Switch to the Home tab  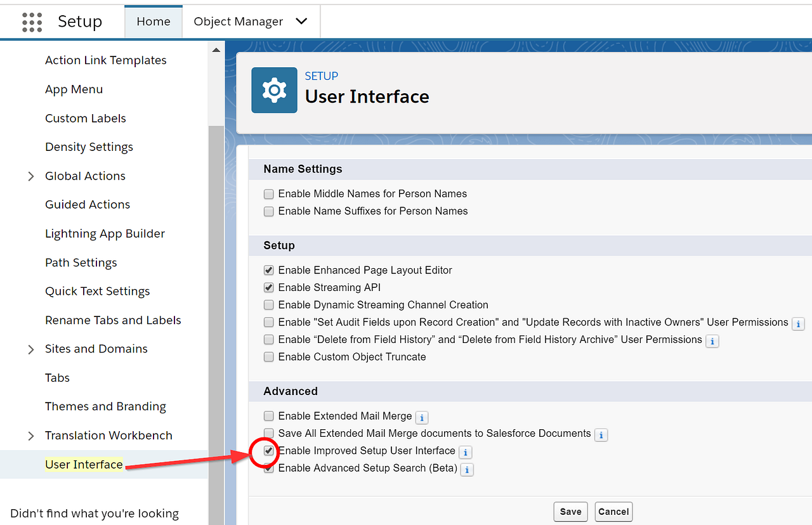coord(153,21)
